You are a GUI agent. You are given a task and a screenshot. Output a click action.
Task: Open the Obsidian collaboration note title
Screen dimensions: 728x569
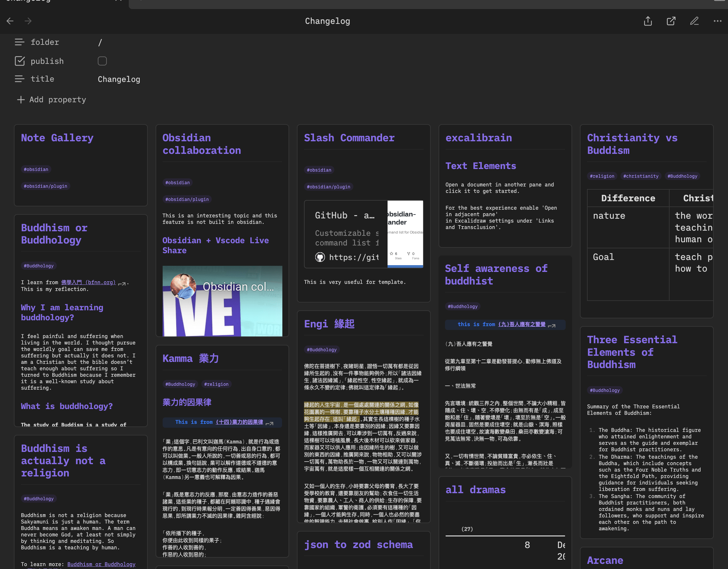pos(202,144)
